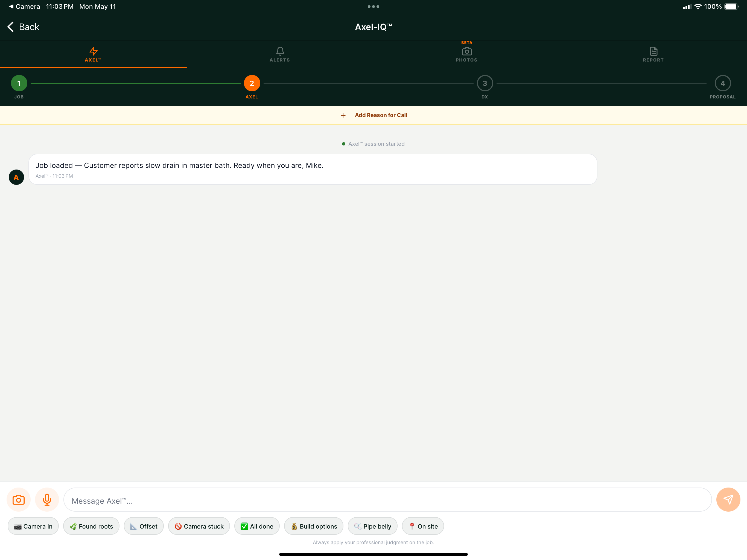Tap the 'Found roots' quick reply chip
The height and width of the screenshot is (560, 747).
click(x=91, y=526)
